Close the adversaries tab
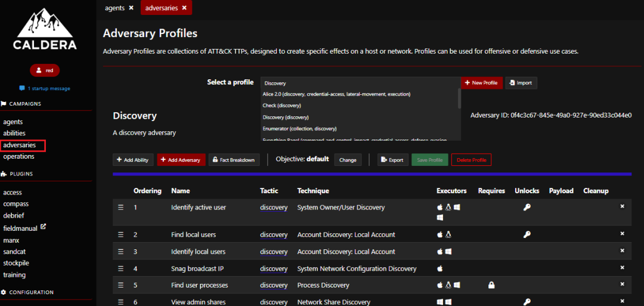Image resolution: width=644 pixels, height=306 pixels. click(x=184, y=8)
